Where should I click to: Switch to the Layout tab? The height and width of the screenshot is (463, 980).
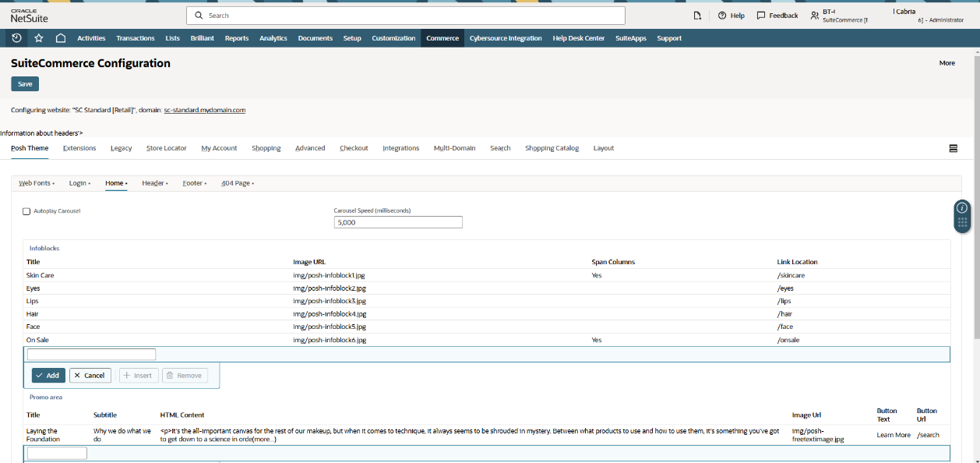pyautogui.click(x=604, y=148)
